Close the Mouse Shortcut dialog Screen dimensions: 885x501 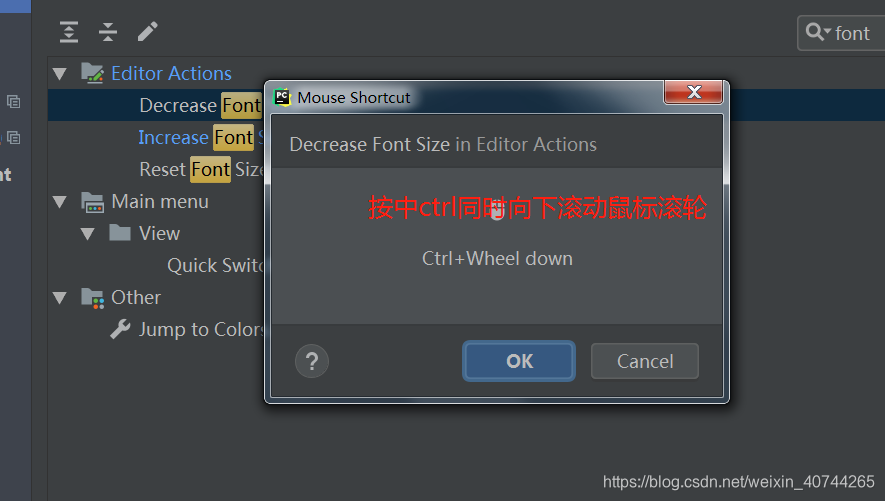[x=694, y=92]
